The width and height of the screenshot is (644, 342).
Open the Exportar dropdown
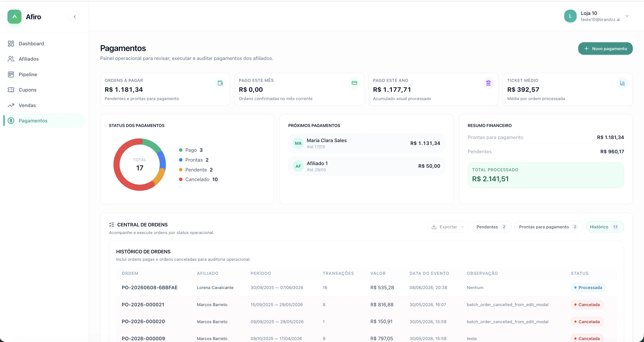pyautogui.click(x=448, y=227)
